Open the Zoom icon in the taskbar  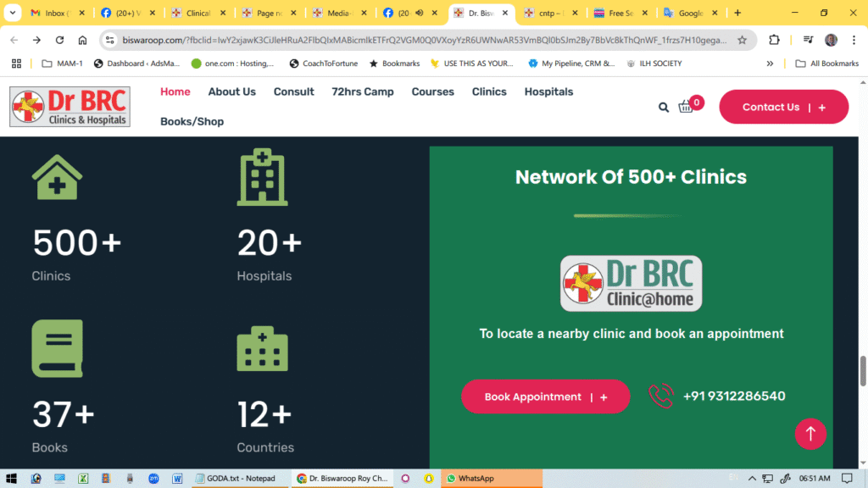[153, 479]
